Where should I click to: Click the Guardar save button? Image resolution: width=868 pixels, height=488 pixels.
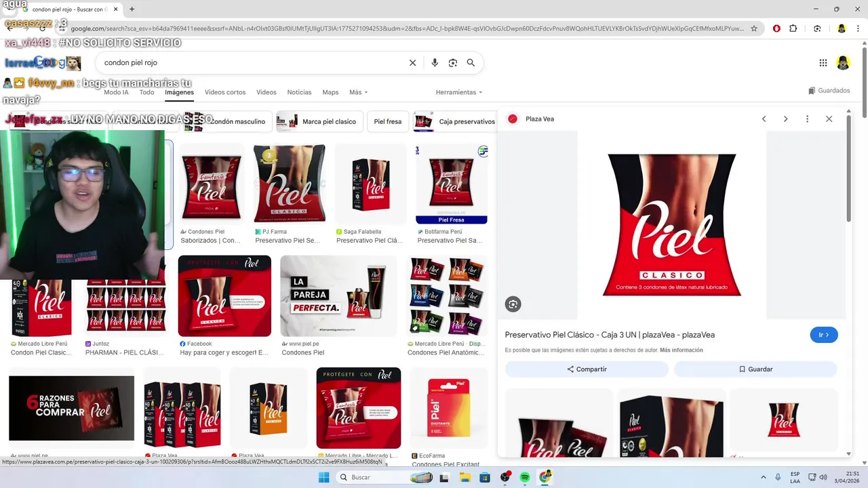pyautogui.click(x=755, y=369)
